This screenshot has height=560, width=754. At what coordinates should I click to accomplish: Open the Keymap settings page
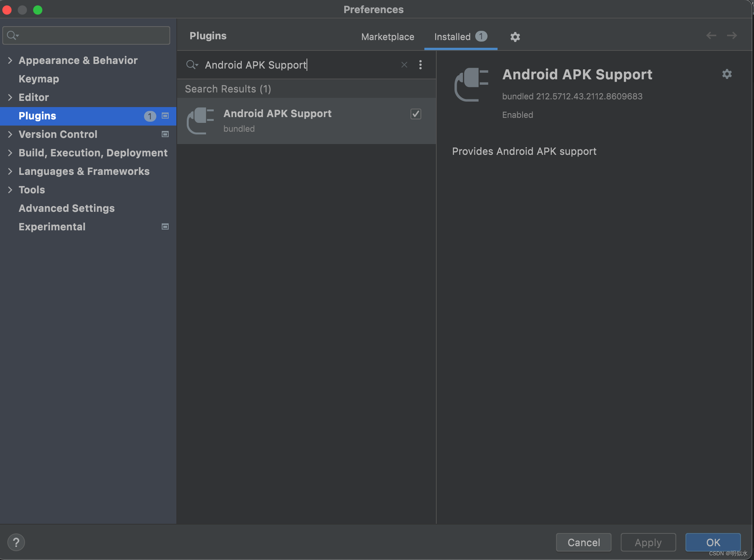tap(39, 79)
